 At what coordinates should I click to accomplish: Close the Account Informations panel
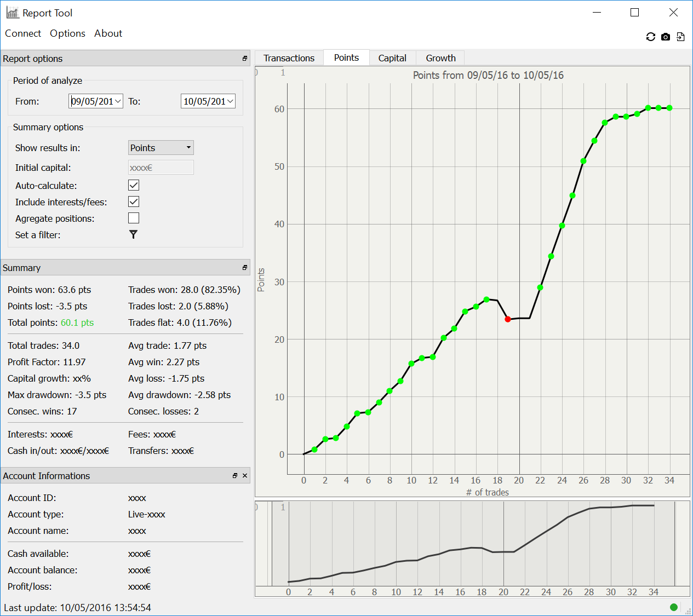(x=245, y=476)
